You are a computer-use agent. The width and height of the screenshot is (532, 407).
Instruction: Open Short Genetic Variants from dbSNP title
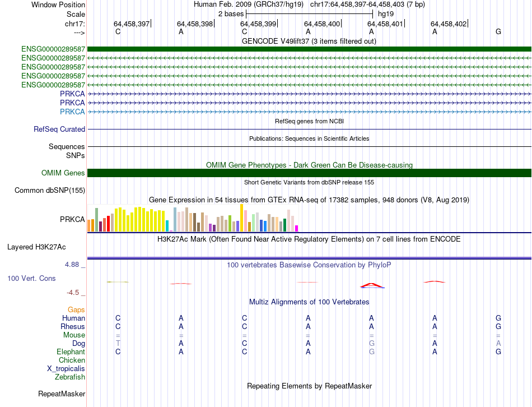point(309,182)
